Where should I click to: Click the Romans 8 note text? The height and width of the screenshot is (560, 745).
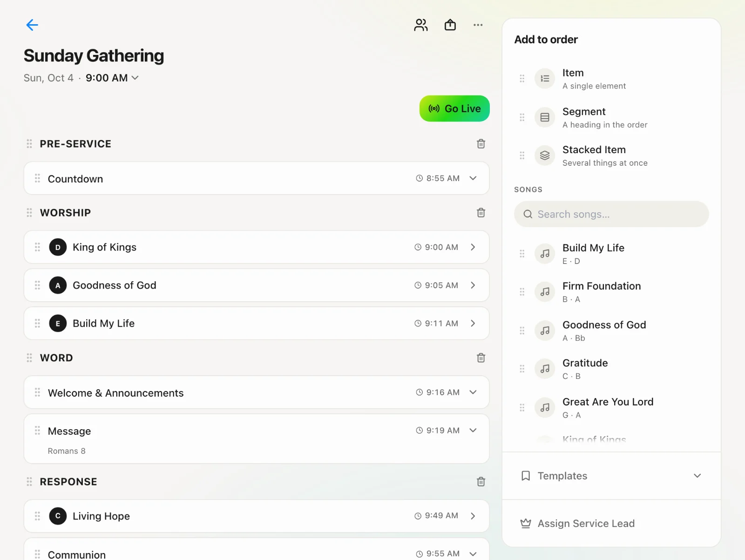67,451
